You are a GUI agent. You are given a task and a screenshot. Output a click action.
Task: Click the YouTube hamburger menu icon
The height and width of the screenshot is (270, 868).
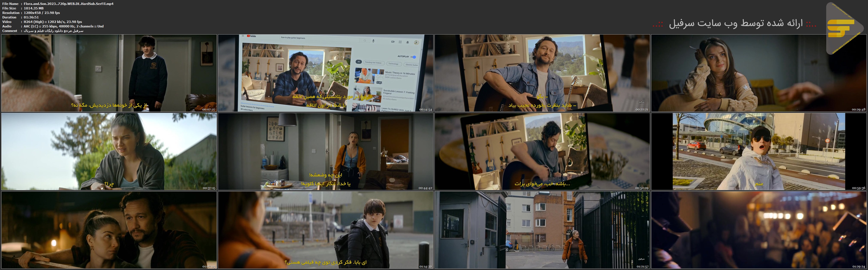(243, 36)
